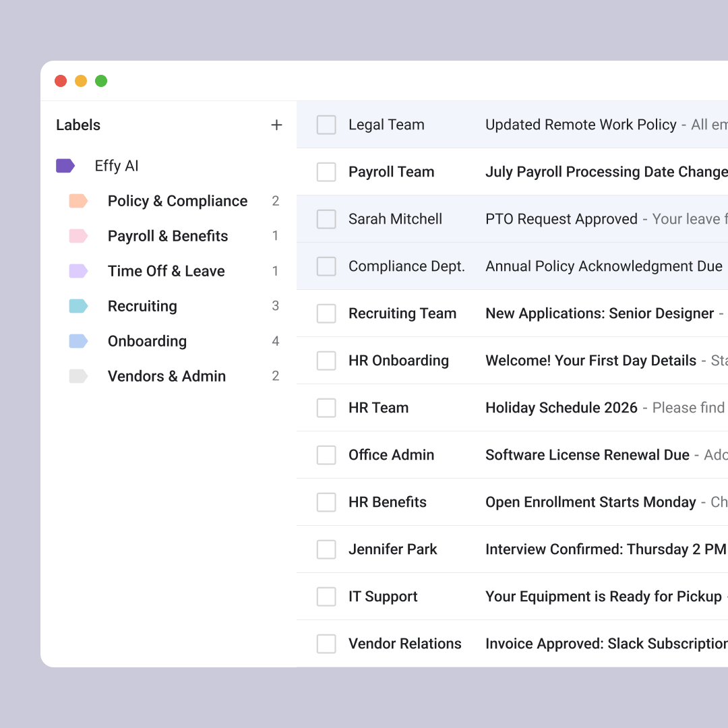This screenshot has width=728, height=728.
Task: Click the gray Vendors & Admin tag icon
Action: (78, 376)
